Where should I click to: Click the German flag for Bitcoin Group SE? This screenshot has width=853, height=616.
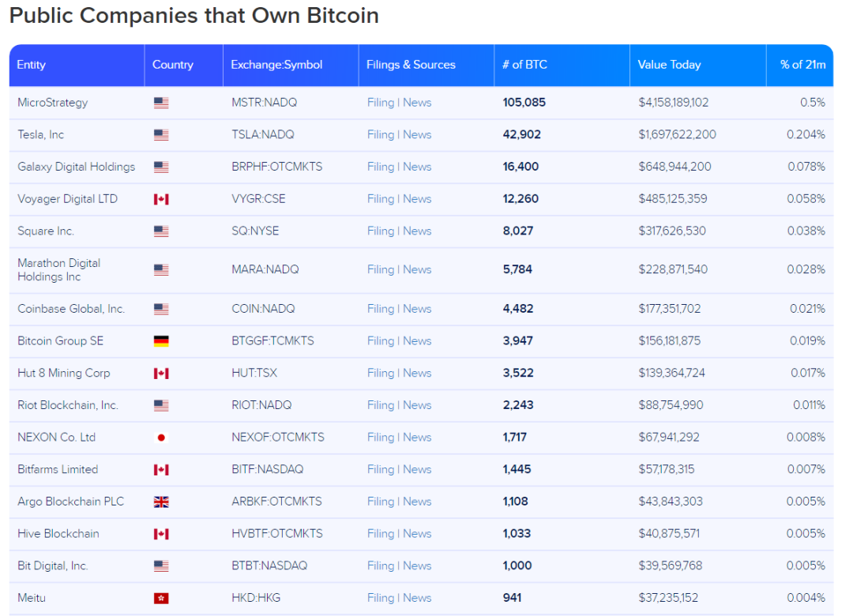tap(161, 341)
